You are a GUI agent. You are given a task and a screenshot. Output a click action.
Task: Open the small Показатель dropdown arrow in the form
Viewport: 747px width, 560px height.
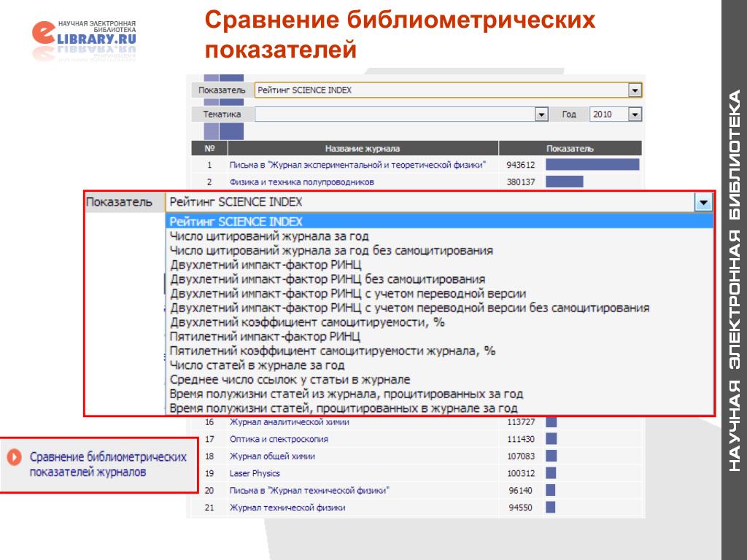(635, 90)
